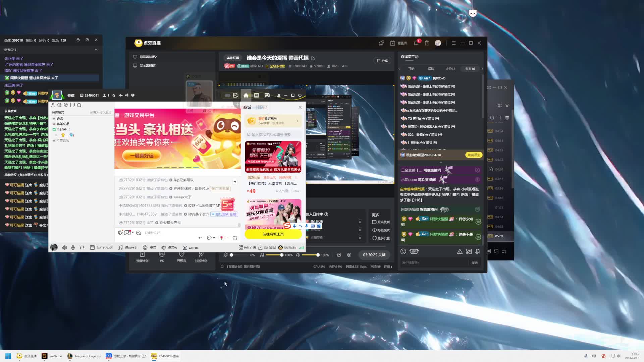The image size is (644, 362).
Task: Collapse the 特别关注 section chevron
Action: click(96, 50)
